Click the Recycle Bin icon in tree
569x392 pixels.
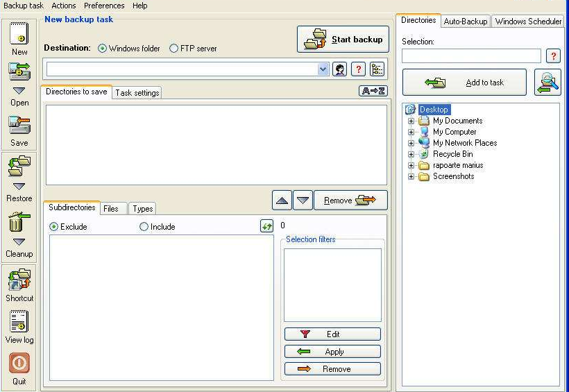424,154
